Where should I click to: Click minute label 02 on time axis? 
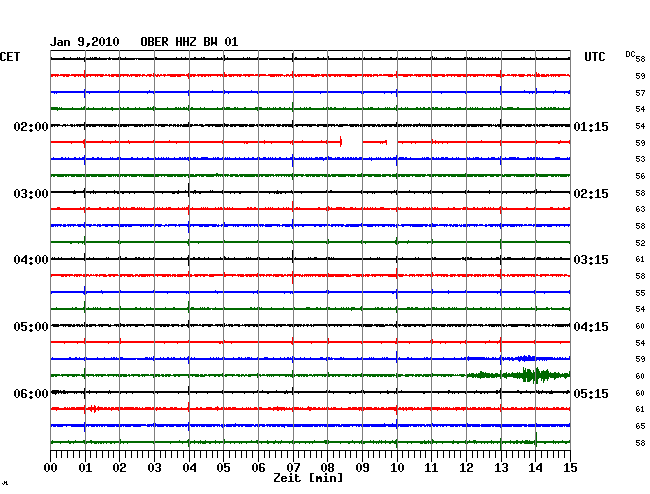119,468
